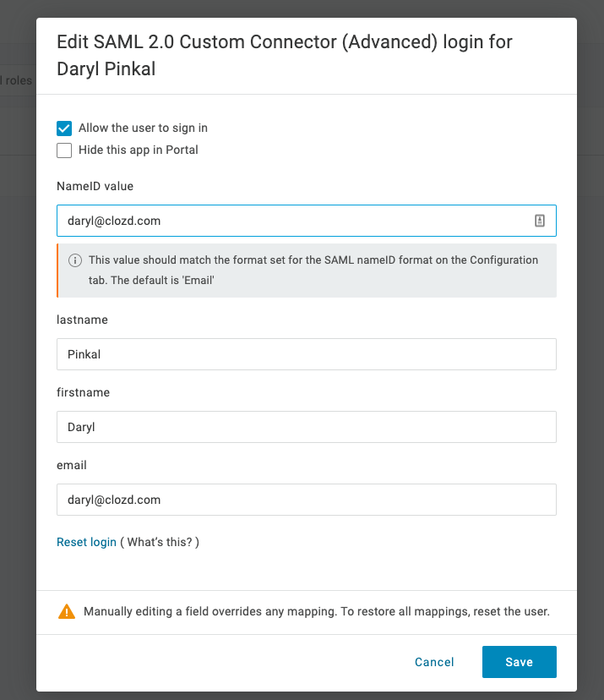Toggle the sign-in permission checkbox off
Screen dimensions: 604x700
pyautogui.click(x=63, y=129)
